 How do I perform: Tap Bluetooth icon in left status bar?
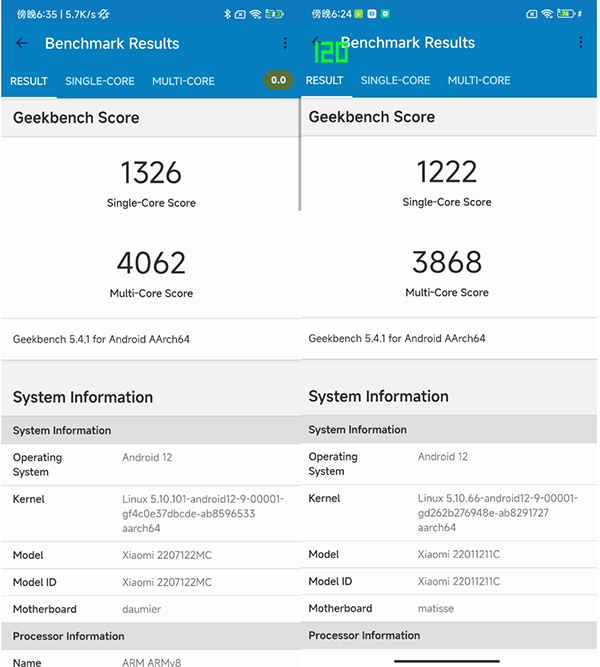(227, 14)
